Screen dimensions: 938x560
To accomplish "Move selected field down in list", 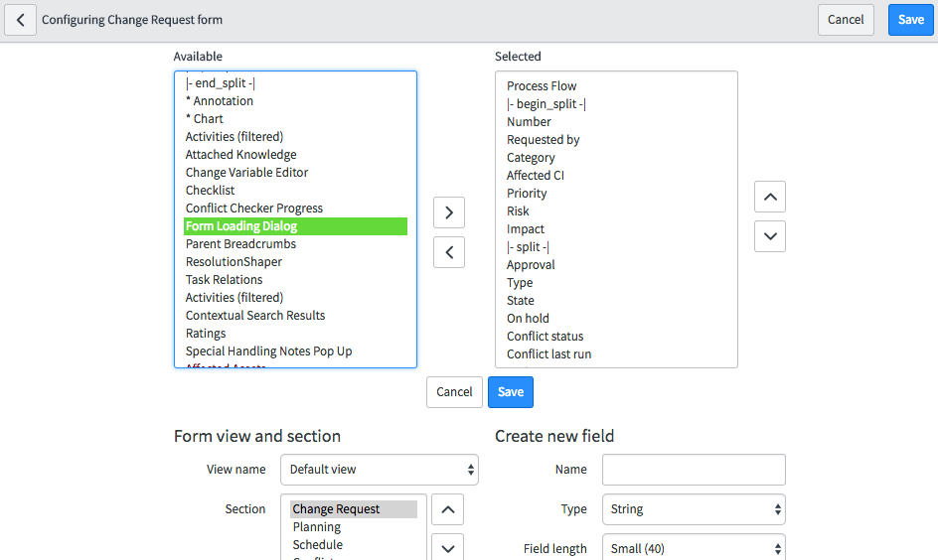I will click(x=770, y=236).
